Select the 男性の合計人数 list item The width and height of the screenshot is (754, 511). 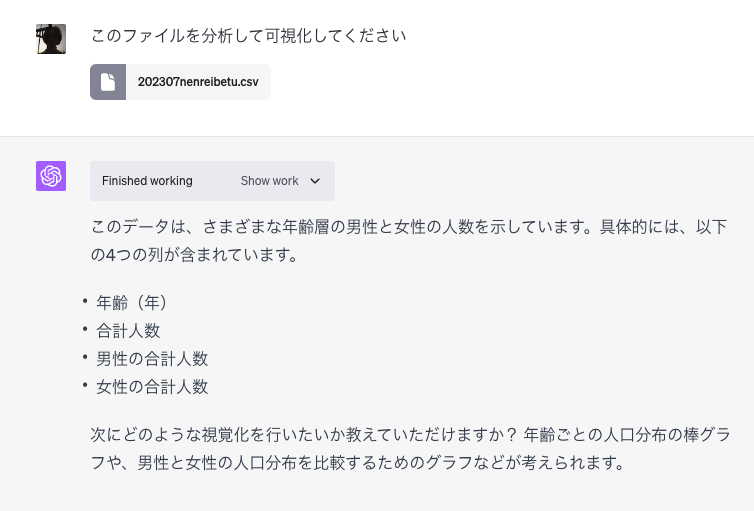click(152, 358)
